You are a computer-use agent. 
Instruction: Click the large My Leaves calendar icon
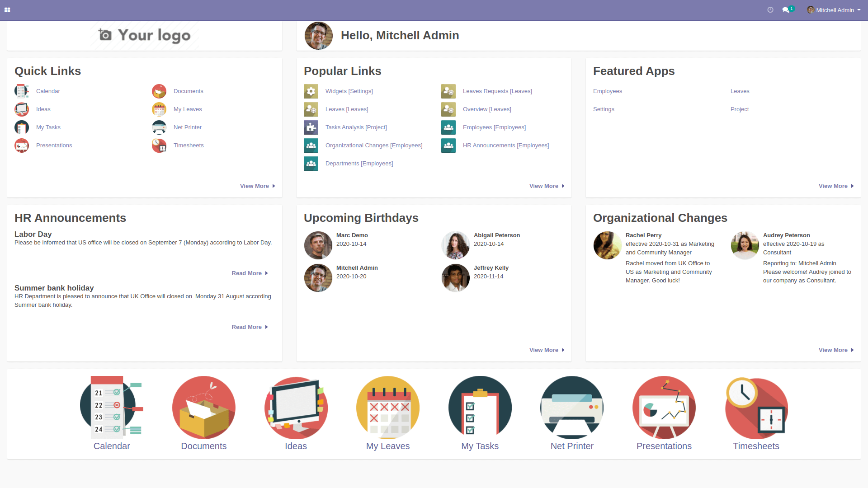click(x=388, y=408)
